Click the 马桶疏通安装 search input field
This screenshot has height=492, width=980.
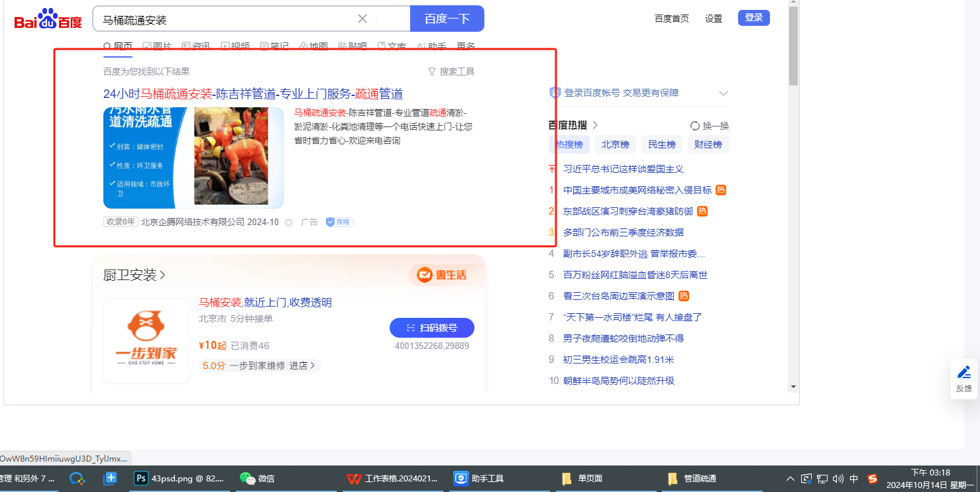click(x=225, y=19)
